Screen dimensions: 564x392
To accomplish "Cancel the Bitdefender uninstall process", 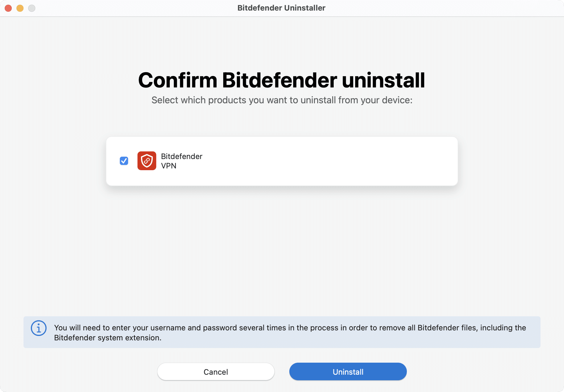I will [x=216, y=371].
